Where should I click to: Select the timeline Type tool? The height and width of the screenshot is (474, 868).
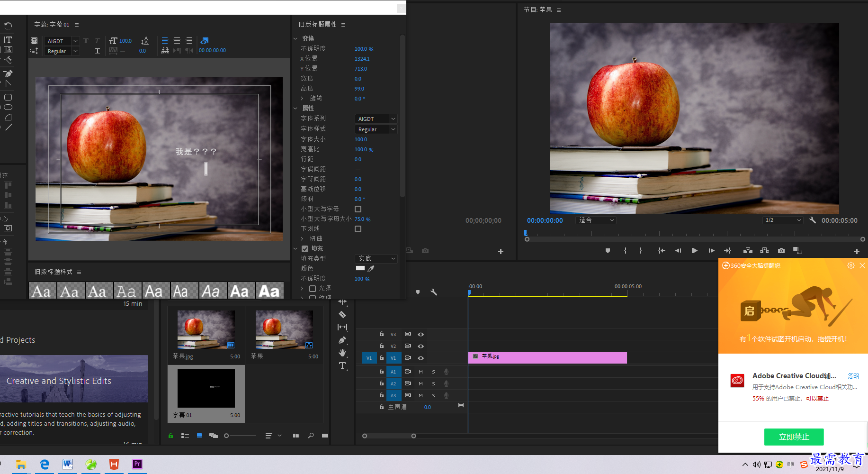pyautogui.click(x=342, y=365)
